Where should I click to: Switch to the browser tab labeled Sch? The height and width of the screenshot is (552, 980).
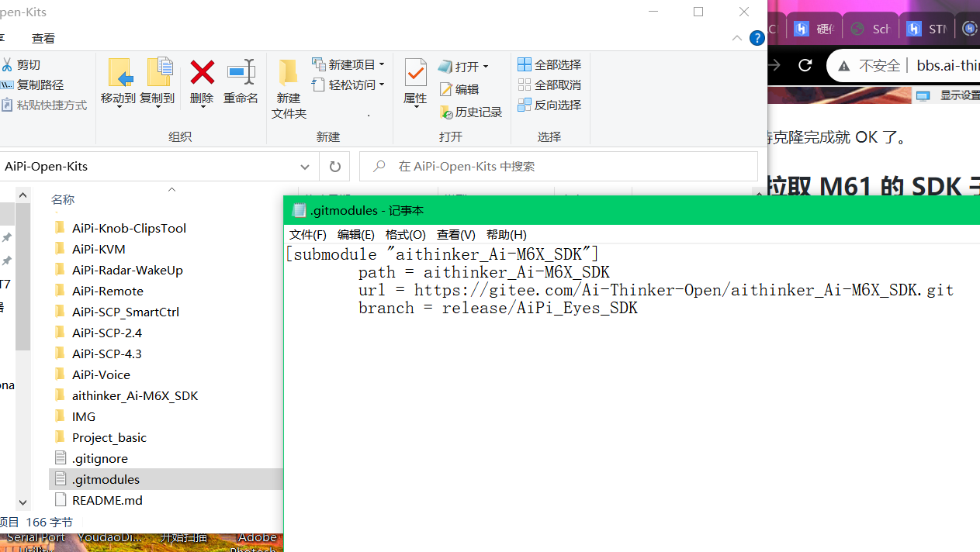pyautogui.click(x=871, y=29)
